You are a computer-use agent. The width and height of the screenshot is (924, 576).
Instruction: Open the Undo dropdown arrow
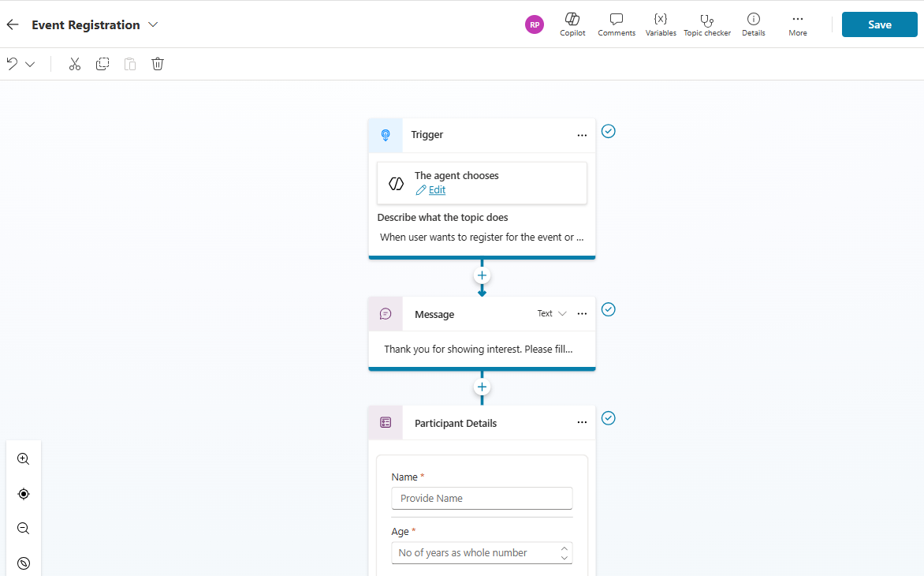[30, 64]
